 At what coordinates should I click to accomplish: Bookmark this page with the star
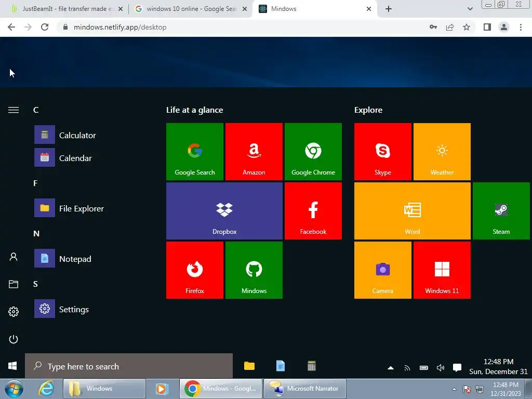tap(467, 27)
